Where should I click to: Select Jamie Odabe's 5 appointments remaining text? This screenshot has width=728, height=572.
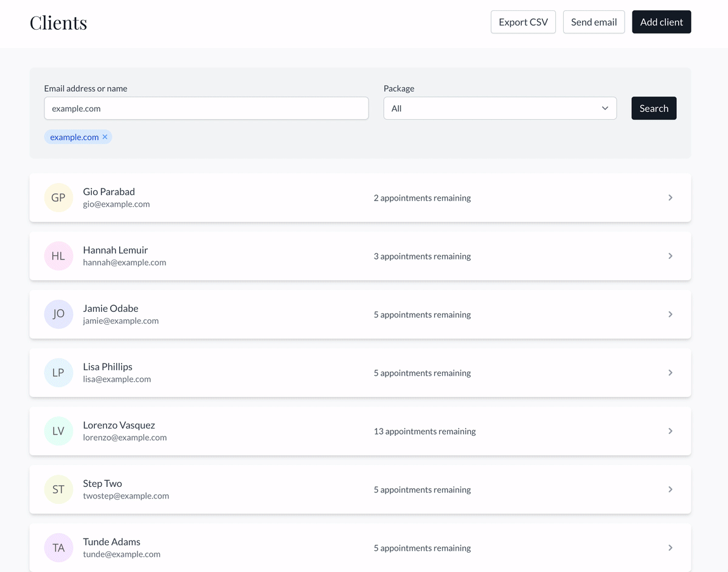pyautogui.click(x=422, y=314)
